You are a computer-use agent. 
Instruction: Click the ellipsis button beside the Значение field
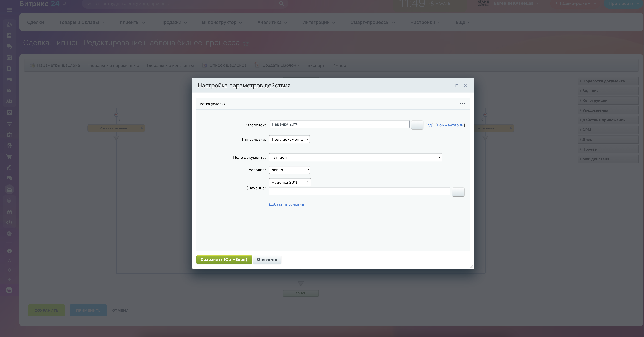tap(458, 192)
